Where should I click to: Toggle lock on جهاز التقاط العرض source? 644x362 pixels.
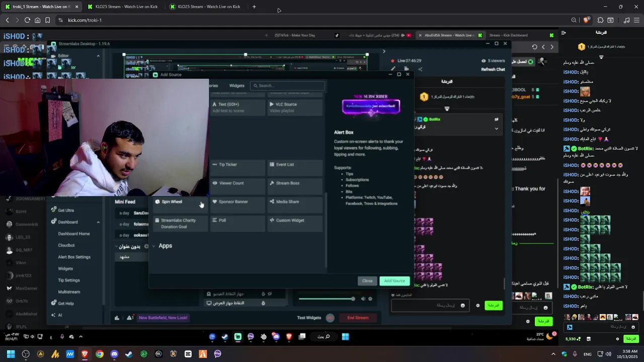click(x=263, y=303)
